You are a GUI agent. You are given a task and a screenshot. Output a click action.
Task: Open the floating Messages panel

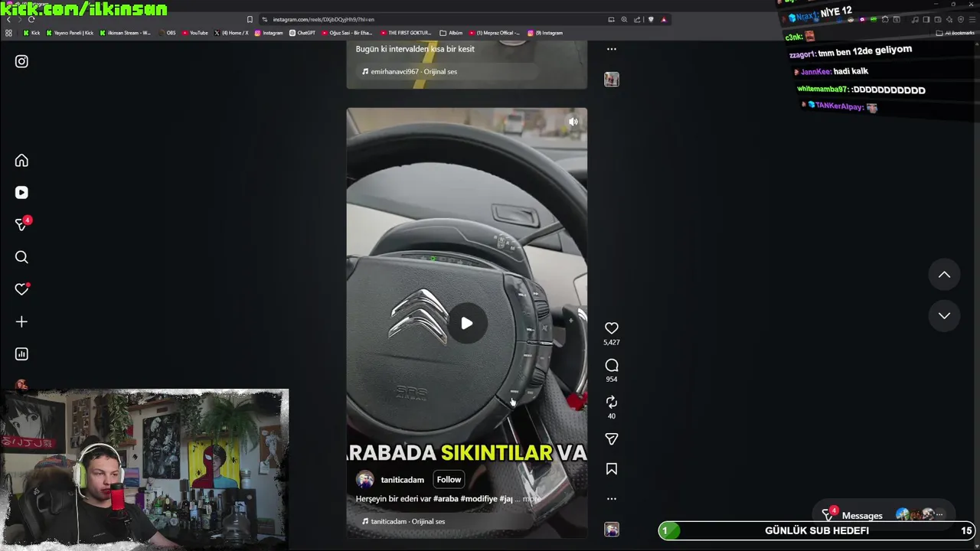[884, 515]
